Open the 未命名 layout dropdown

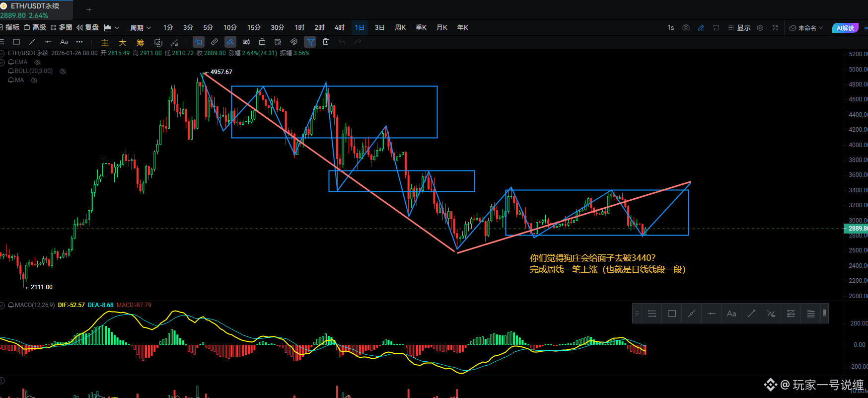pos(806,28)
